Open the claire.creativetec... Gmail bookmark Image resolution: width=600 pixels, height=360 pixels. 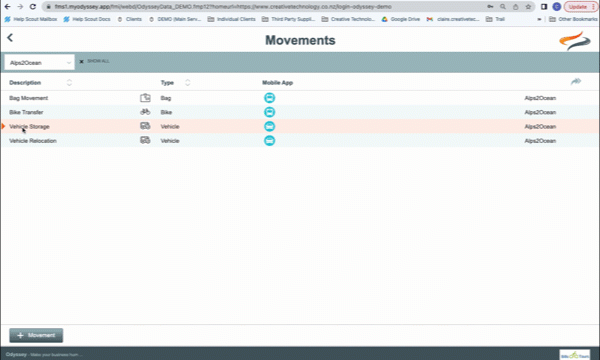click(453, 19)
